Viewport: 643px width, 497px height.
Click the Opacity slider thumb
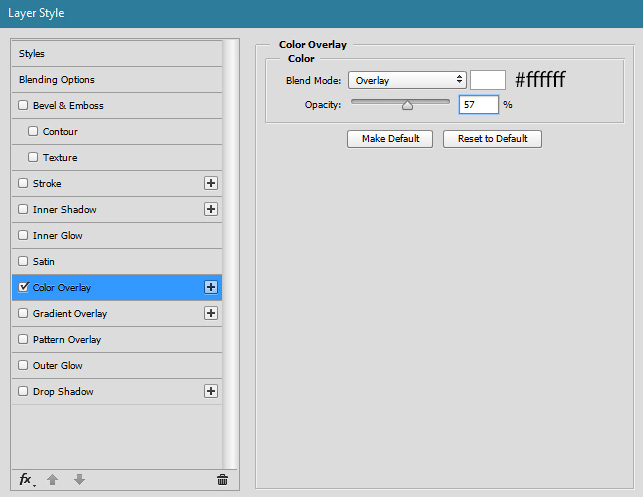pyautogui.click(x=407, y=105)
